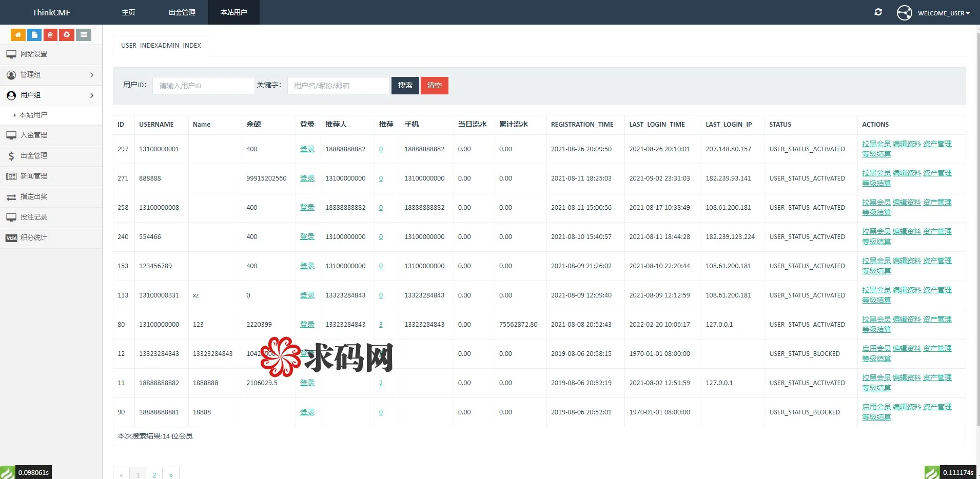Click the refresh icon in the top bar

pyautogui.click(x=878, y=12)
